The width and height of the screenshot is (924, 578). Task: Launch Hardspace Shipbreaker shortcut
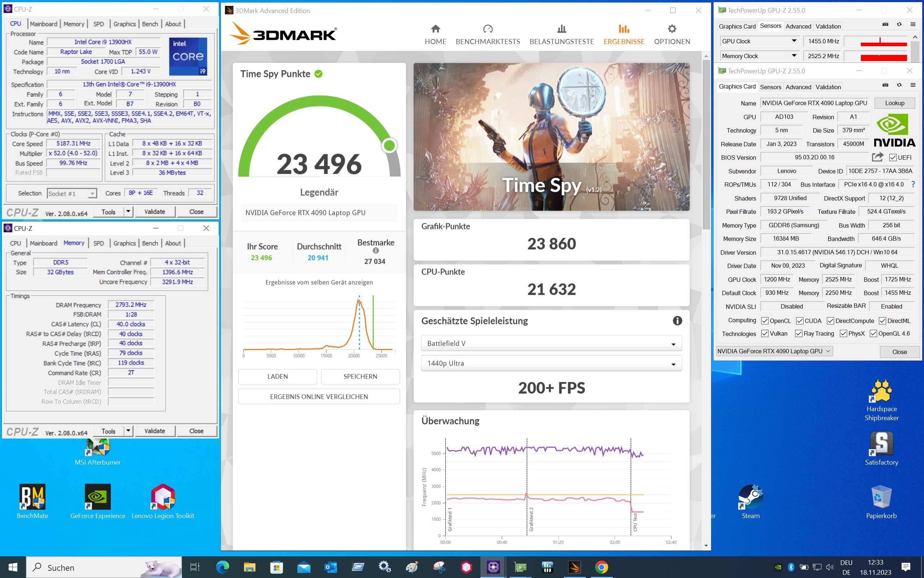pos(881,400)
